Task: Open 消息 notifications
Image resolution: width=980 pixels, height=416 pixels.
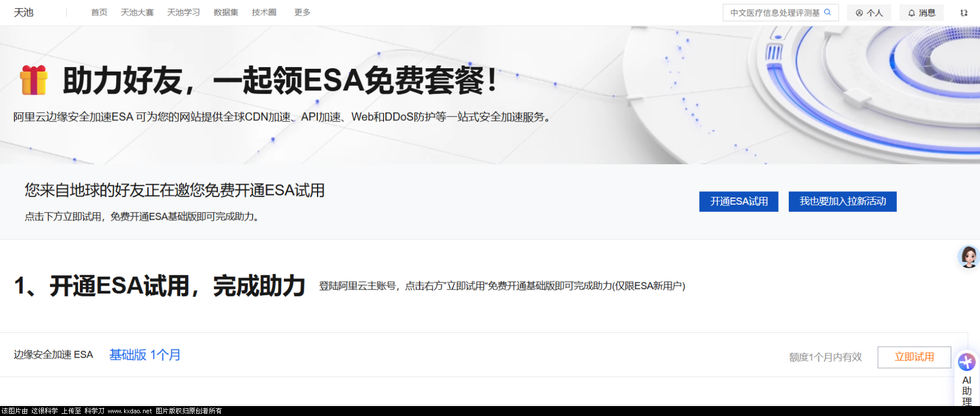Action: [921, 13]
